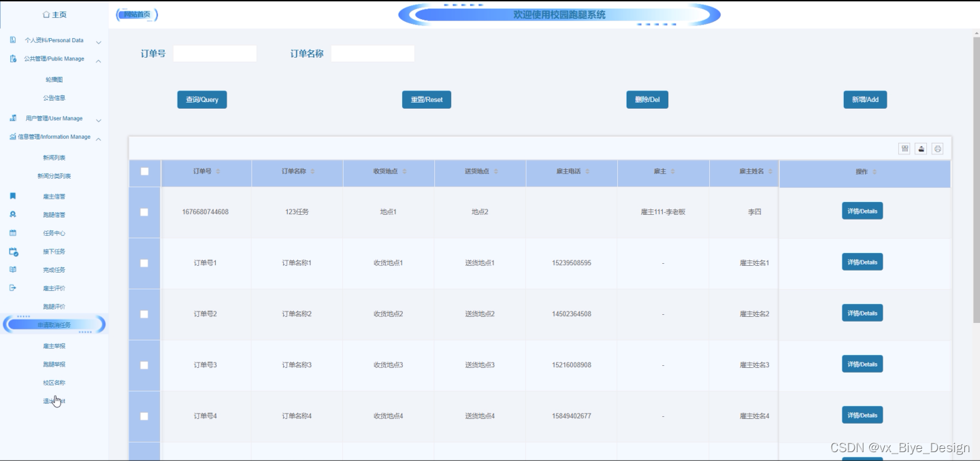Click the open book icon beside 完成任务
The image size is (980, 461).
[13, 269]
